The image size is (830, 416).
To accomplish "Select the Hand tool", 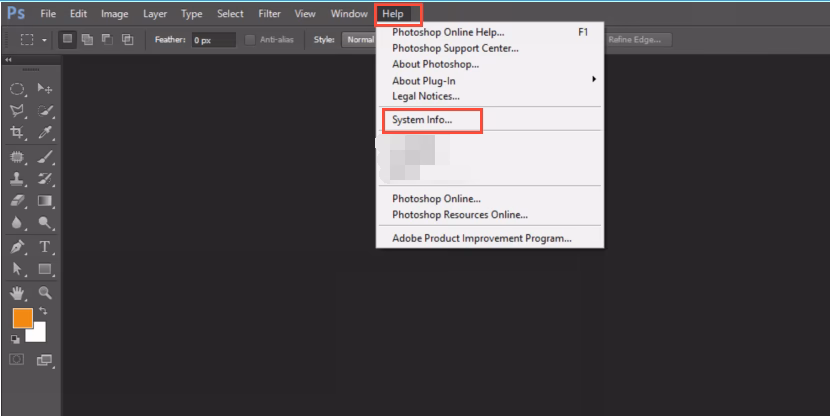I will pyautogui.click(x=17, y=293).
